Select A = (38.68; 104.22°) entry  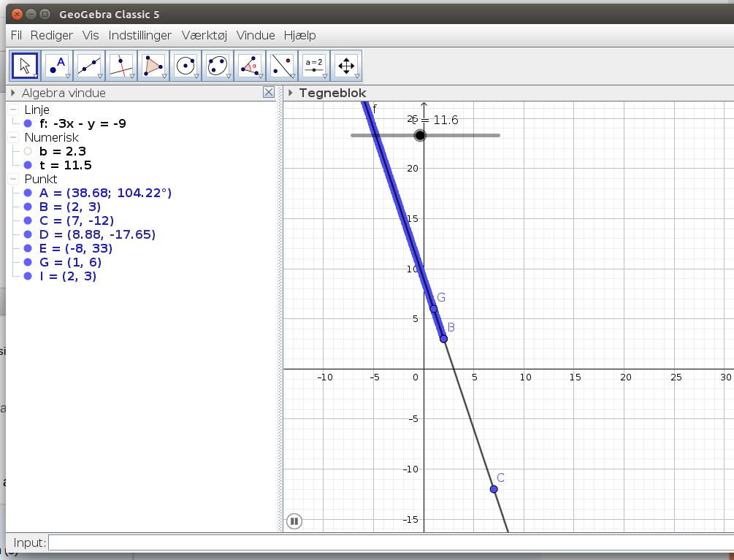click(105, 193)
